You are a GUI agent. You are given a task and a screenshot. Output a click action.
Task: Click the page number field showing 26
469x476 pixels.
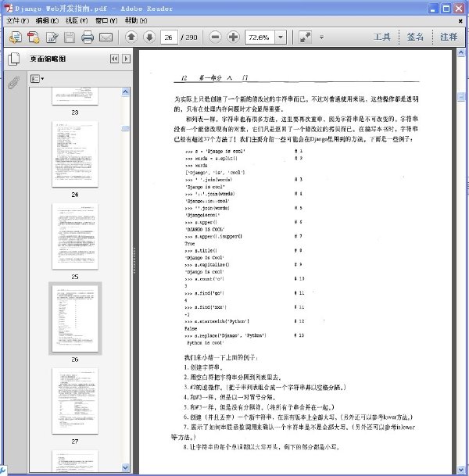coord(169,38)
